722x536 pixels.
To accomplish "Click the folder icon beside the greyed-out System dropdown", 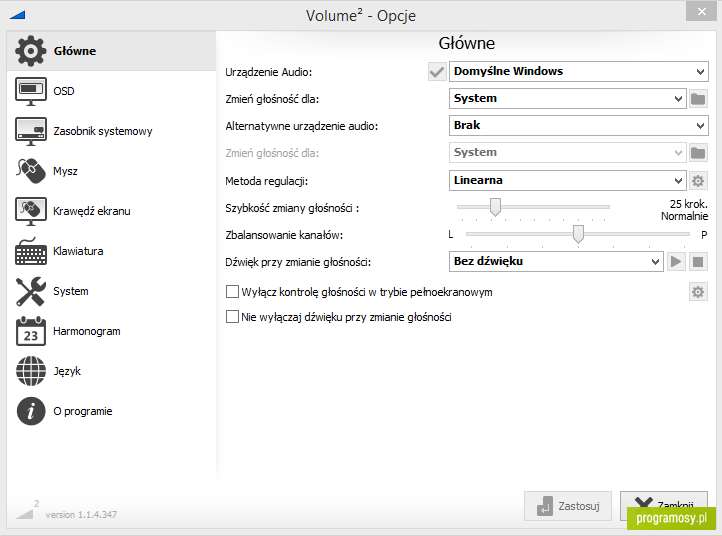I will pyautogui.click(x=698, y=153).
